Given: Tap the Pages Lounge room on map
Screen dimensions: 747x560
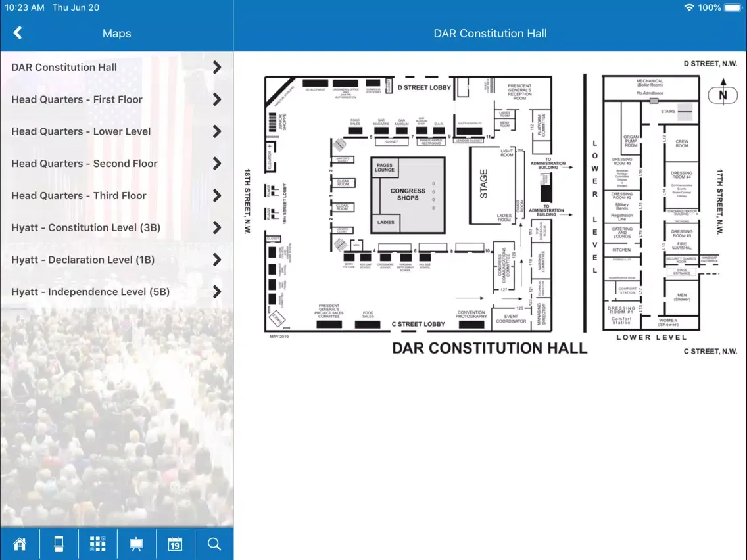Looking at the screenshot, I should (385, 167).
